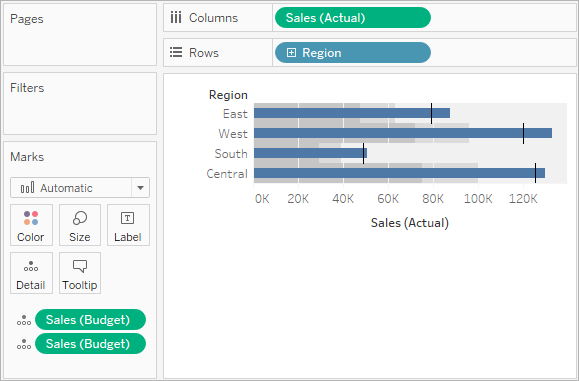Select the East row header label

(235, 114)
